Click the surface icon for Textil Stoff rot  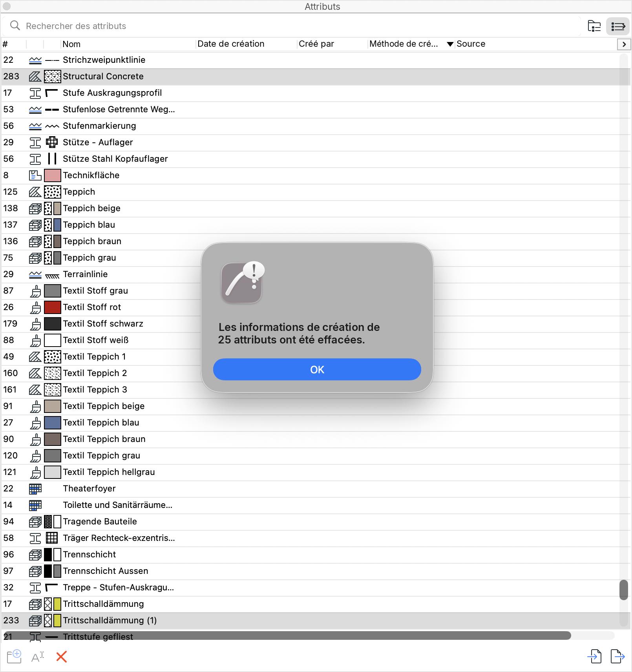click(35, 307)
